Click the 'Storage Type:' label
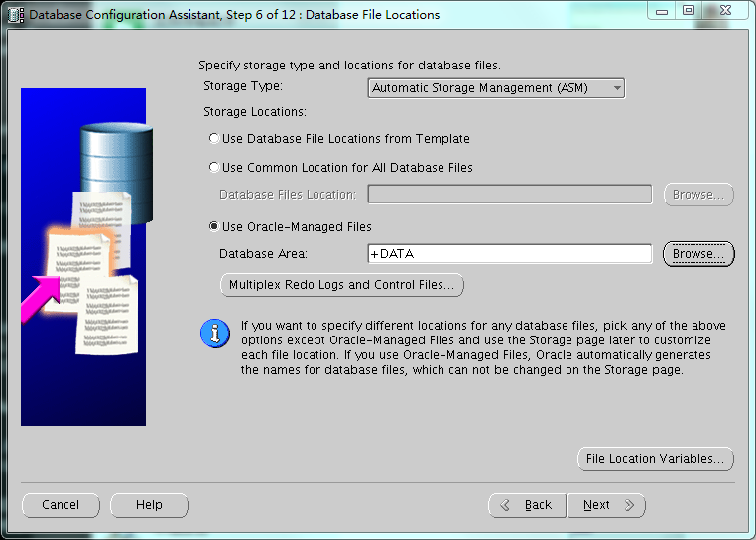Image resolution: width=756 pixels, height=540 pixels. pos(243,86)
